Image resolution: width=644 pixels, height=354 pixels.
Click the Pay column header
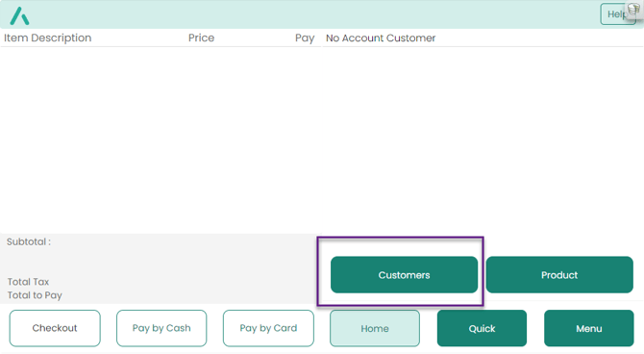305,38
